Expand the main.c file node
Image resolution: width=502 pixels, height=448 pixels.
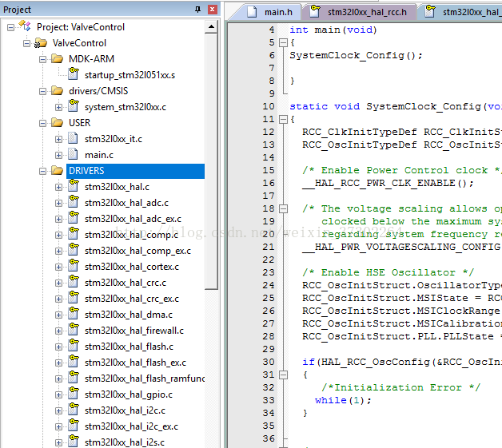(58, 155)
